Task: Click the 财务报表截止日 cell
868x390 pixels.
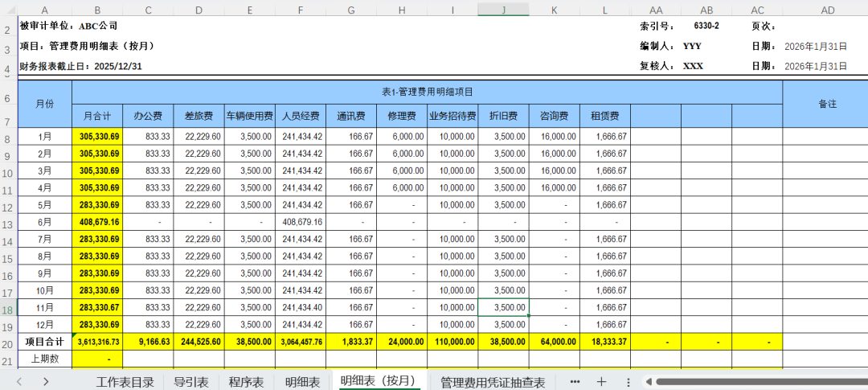Action: [81, 67]
